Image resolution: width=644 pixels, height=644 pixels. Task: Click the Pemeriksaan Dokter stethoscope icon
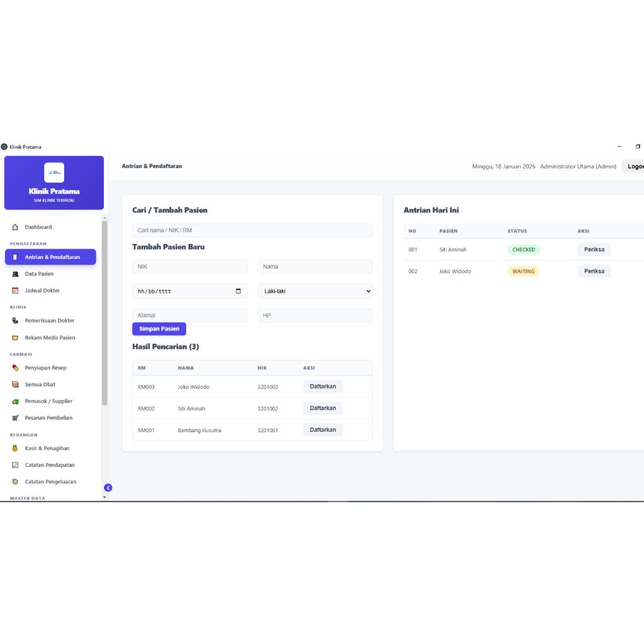click(x=15, y=321)
